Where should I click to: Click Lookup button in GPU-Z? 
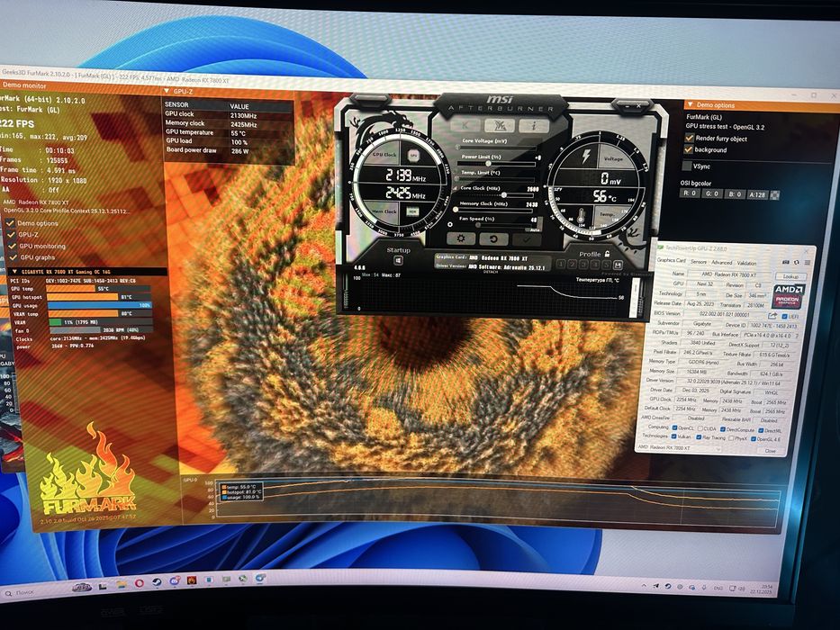click(x=790, y=276)
